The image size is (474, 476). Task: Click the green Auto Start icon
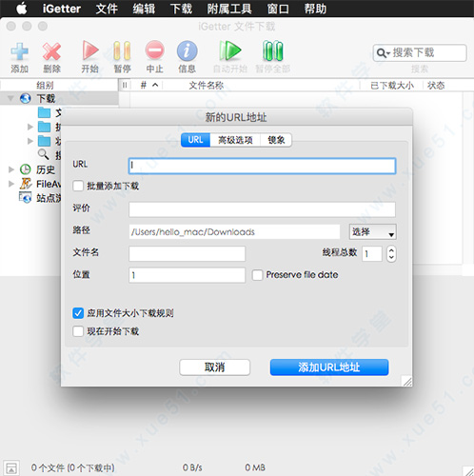point(230,50)
